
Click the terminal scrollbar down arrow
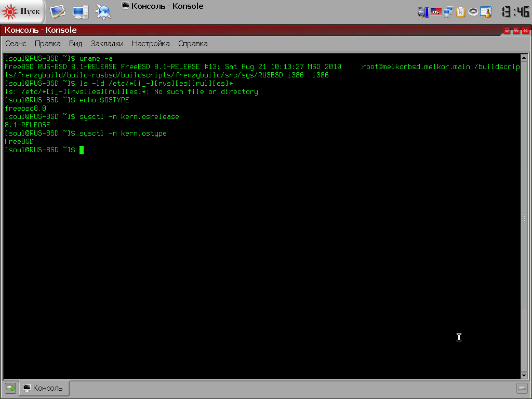pyautogui.click(x=524, y=375)
